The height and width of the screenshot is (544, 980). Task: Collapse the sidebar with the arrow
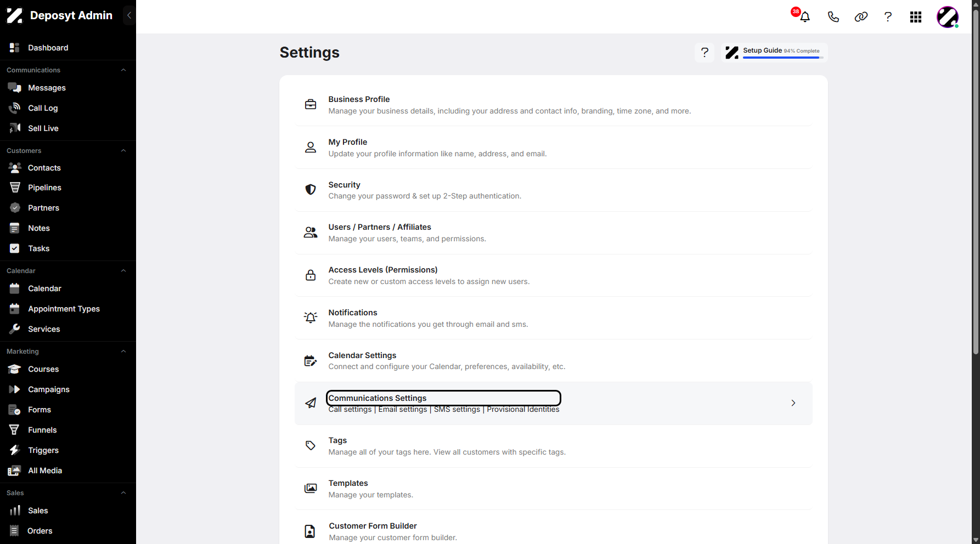pyautogui.click(x=129, y=15)
